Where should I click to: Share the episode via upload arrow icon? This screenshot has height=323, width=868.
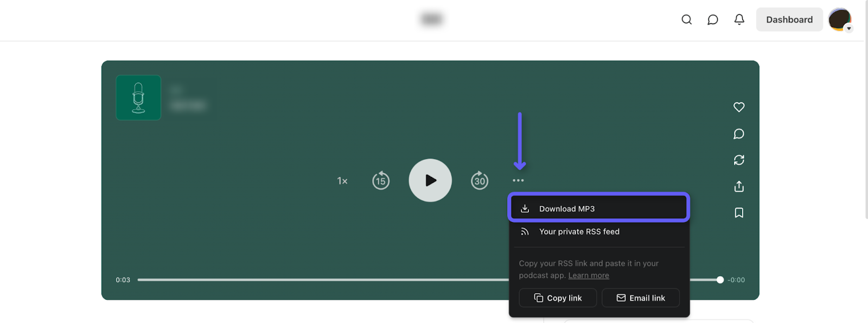(x=739, y=186)
